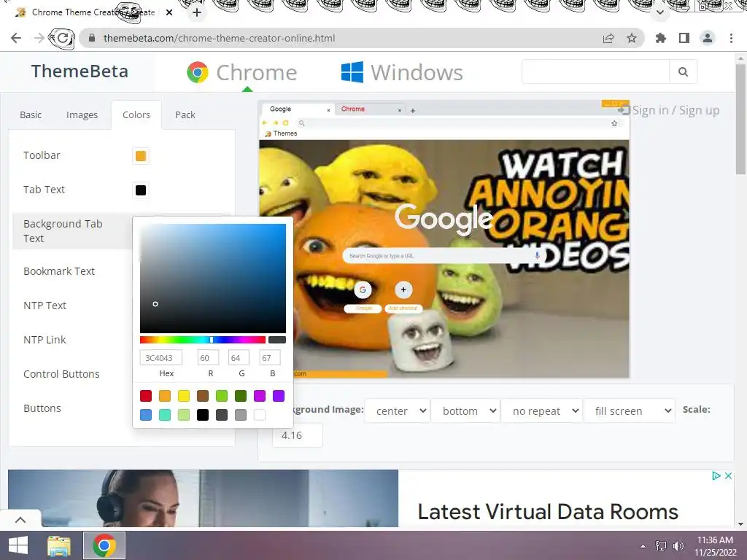The height and width of the screenshot is (560, 747).
Task: Edit the B color value field
Action: point(270,357)
